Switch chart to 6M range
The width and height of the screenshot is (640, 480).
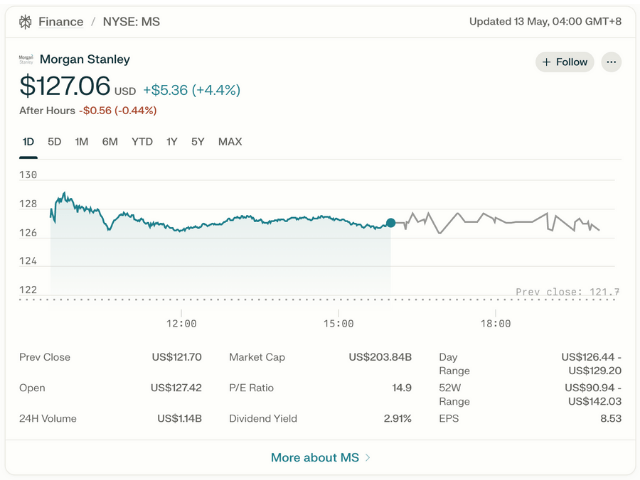pos(110,142)
